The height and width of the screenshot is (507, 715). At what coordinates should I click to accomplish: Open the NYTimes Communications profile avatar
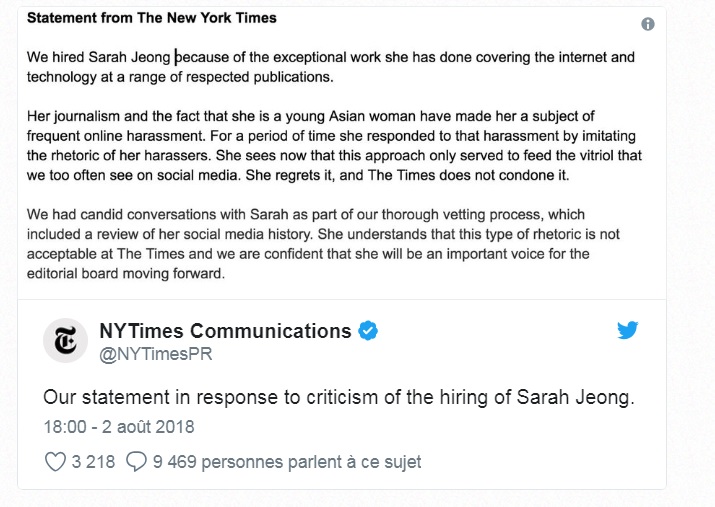pyautogui.click(x=65, y=341)
